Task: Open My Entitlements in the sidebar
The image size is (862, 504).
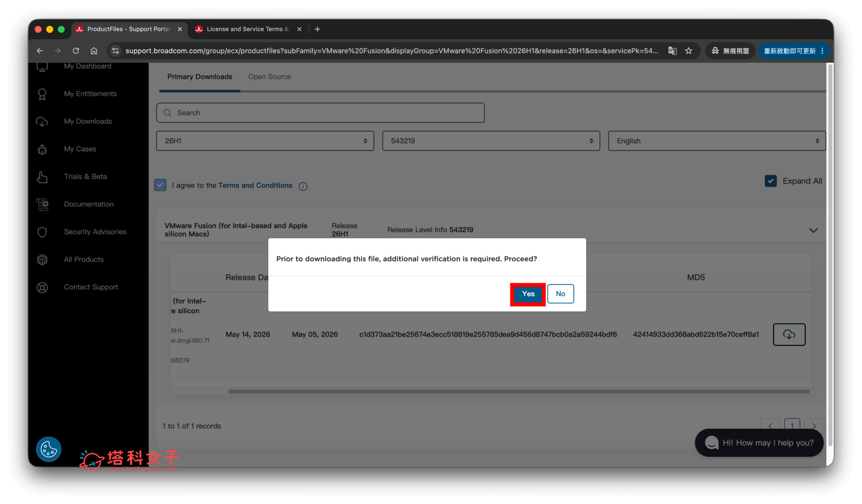Action: coord(90,94)
